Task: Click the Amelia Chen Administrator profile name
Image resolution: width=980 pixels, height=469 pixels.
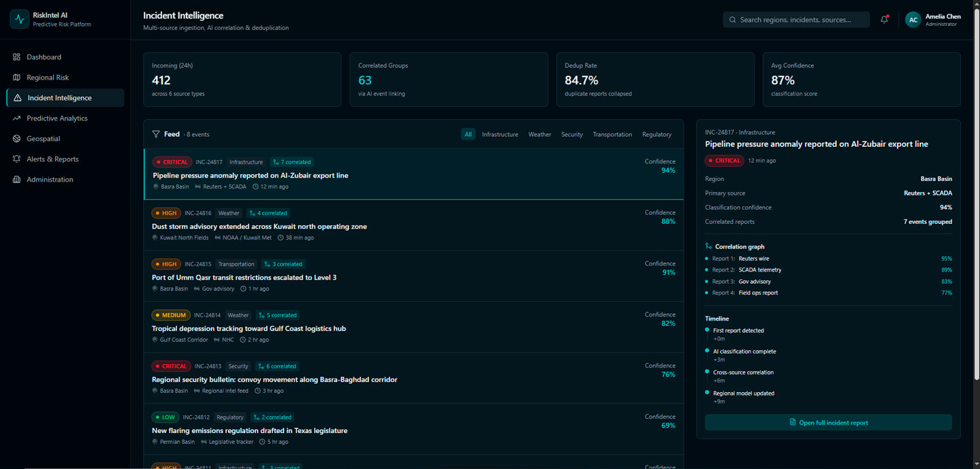Action: pos(943,20)
